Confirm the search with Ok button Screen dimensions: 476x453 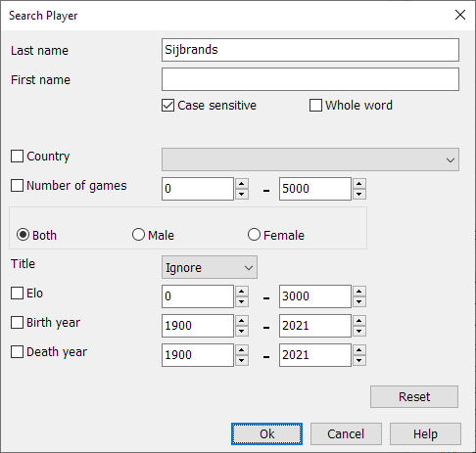point(266,434)
